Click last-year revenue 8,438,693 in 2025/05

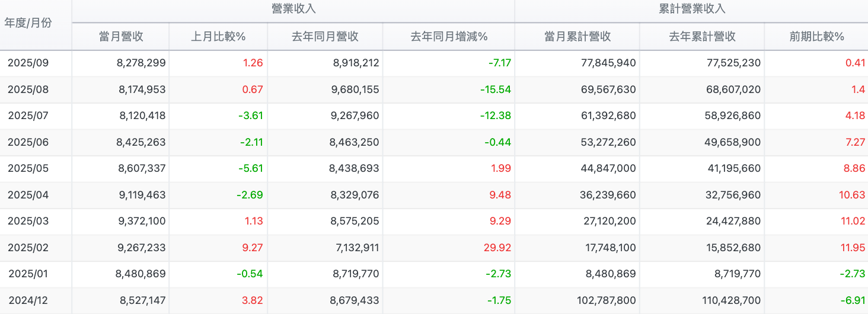coord(354,168)
